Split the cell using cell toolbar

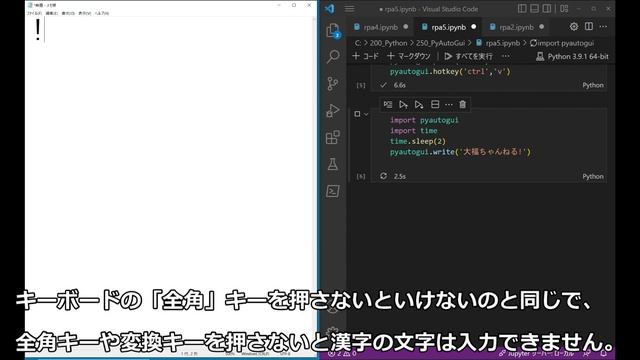[x=435, y=104]
